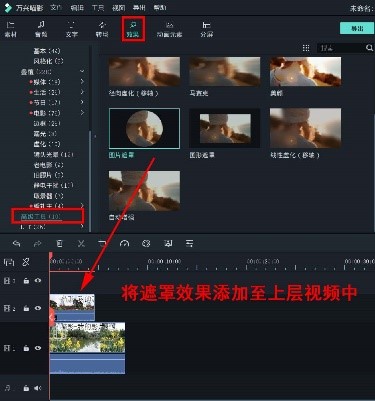This screenshot has width=375, height=401.
Task: Collapse the 叠覆 overlay category chevron
Action: coord(82,71)
